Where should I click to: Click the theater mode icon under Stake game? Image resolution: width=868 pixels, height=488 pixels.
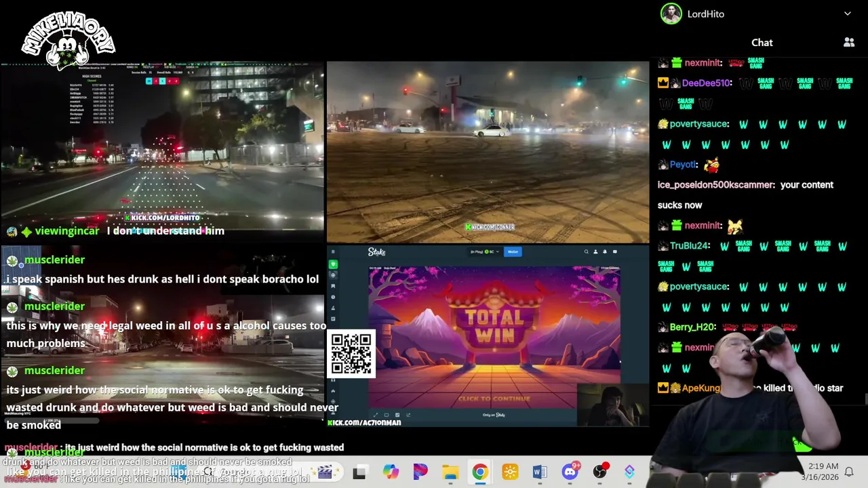click(387, 415)
